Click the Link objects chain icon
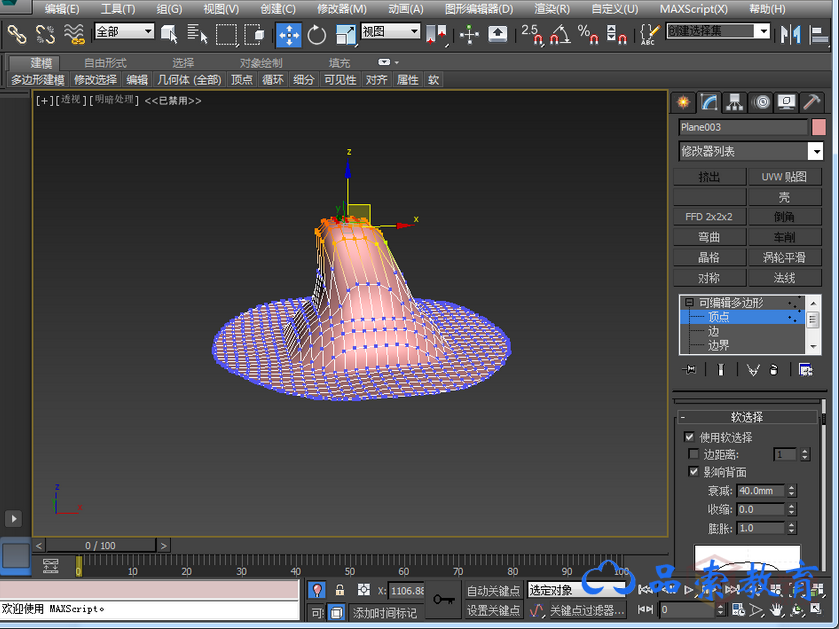This screenshot has width=839, height=629. coord(17,34)
